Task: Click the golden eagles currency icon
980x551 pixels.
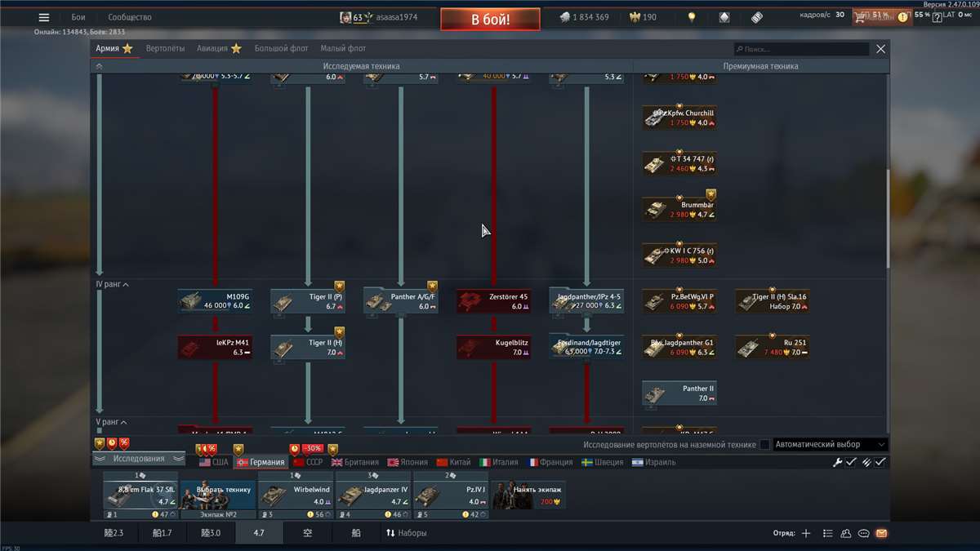Action: point(635,17)
